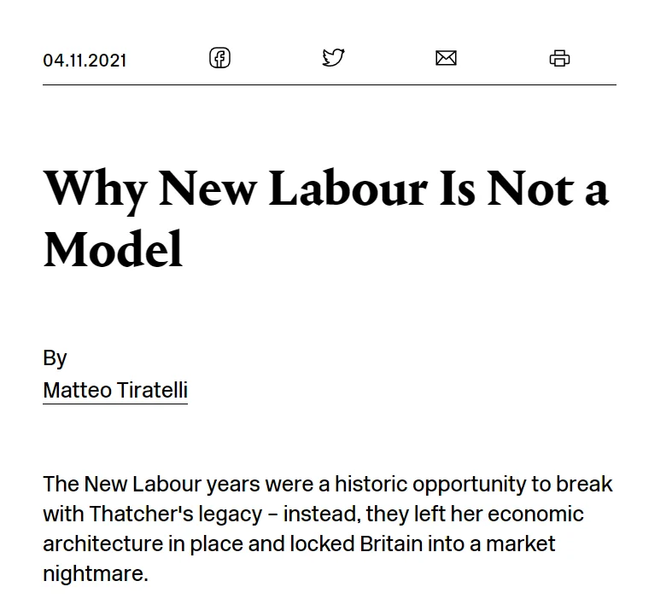This screenshot has height=616, width=672.
Task: Click the word 'Labour' in the headline
Action: (348, 189)
